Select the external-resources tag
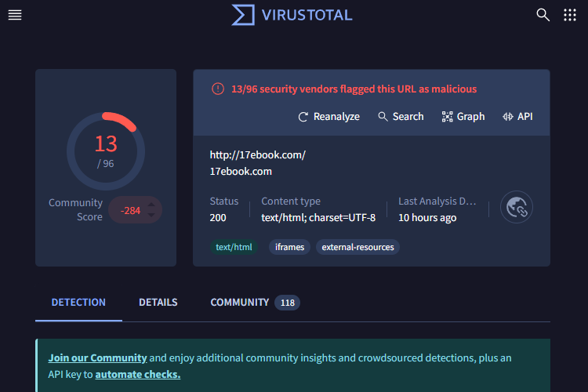 pos(358,247)
